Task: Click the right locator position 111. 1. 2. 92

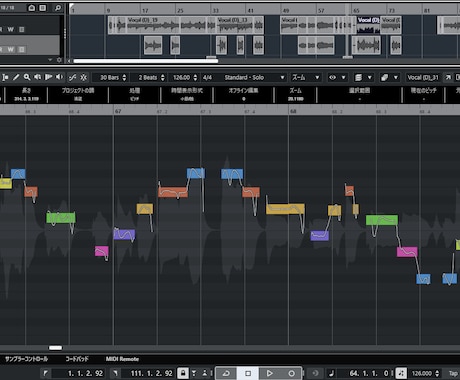Action: [x=152, y=373]
